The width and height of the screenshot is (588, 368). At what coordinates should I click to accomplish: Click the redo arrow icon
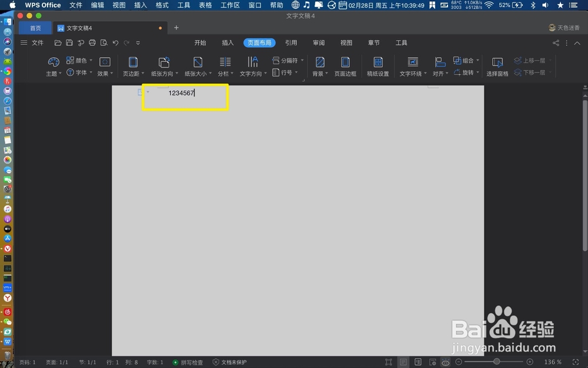pos(127,43)
